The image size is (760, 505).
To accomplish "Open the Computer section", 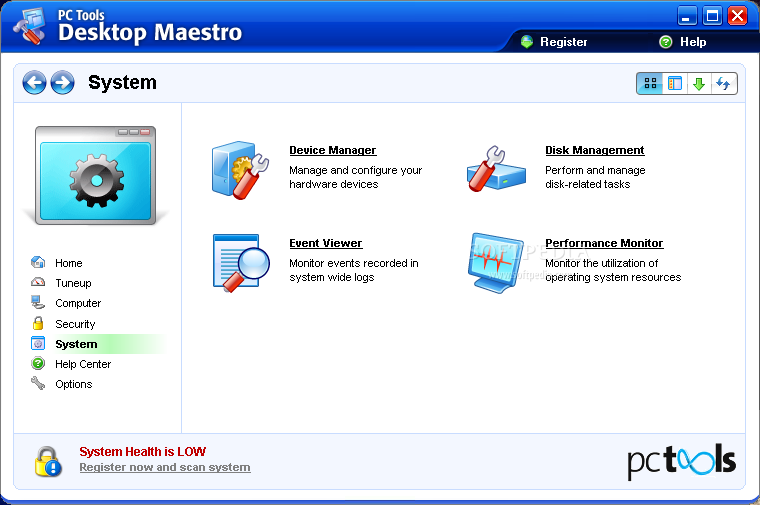I will point(78,303).
